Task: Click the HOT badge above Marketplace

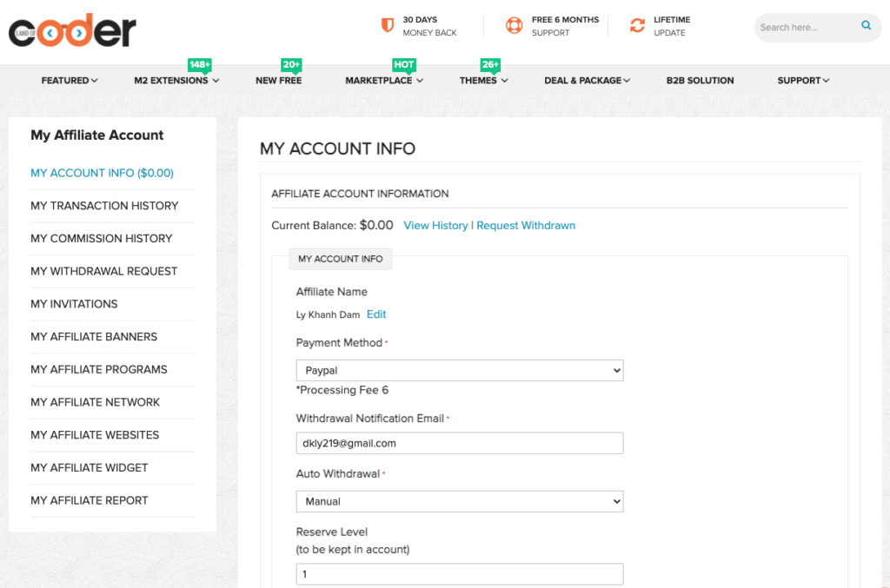Action: pyautogui.click(x=403, y=65)
